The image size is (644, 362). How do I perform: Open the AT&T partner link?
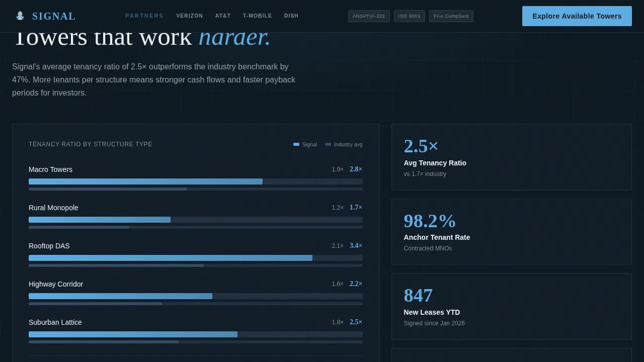(223, 16)
